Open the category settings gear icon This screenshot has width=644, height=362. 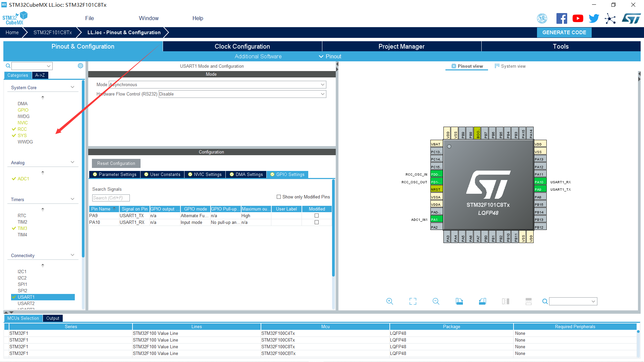click(80, 66)
